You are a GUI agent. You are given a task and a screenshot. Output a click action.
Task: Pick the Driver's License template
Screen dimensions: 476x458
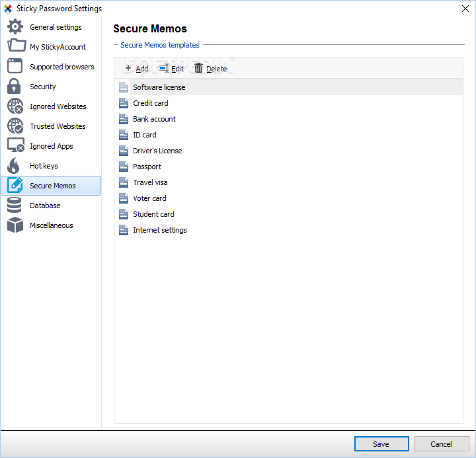289,151
